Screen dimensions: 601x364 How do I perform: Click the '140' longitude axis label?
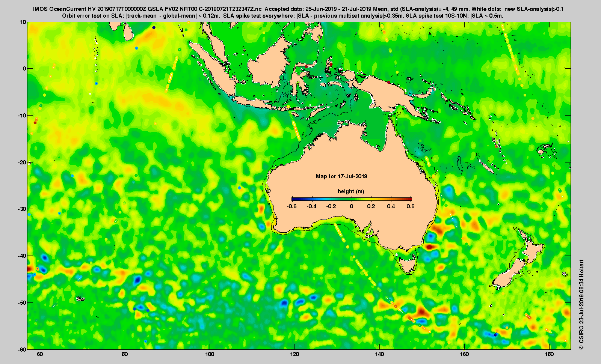click(x=379, y=354)
